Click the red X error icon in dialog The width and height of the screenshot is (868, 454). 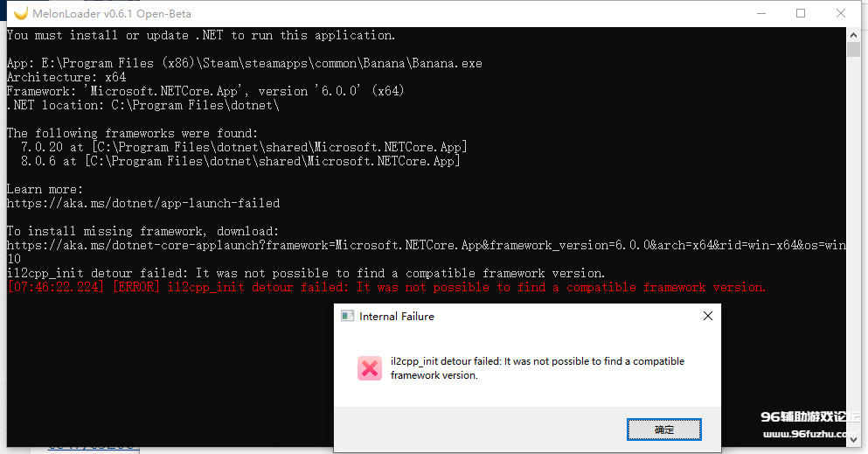pos(370,368)
